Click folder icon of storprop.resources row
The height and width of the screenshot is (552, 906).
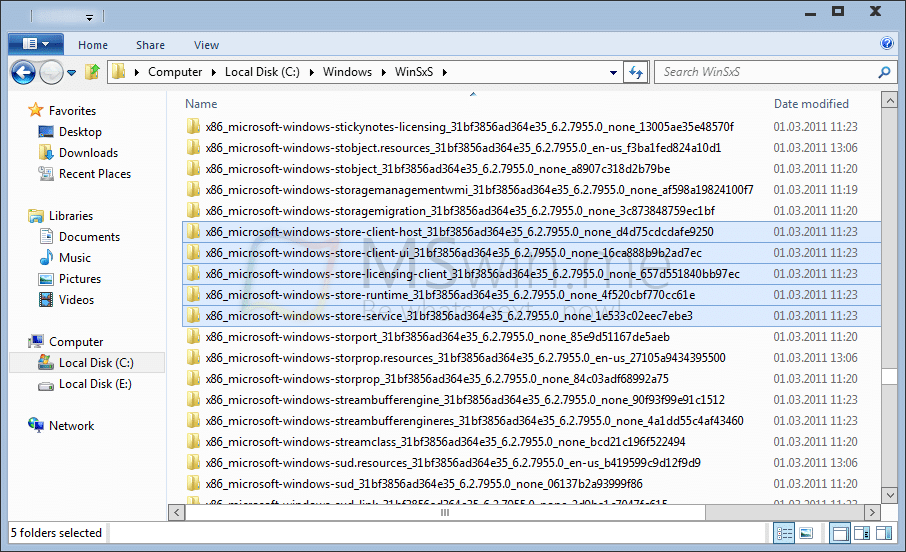(194, 358)
